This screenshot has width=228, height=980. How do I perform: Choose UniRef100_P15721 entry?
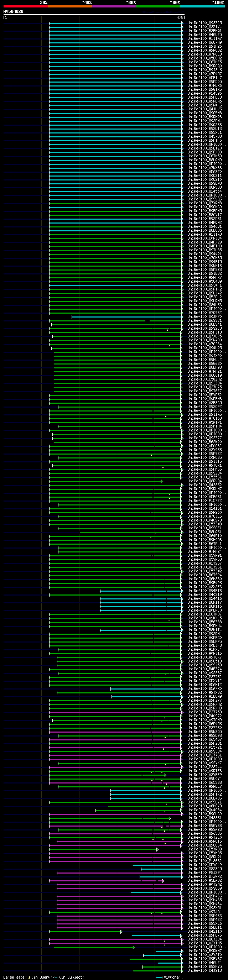205,748
